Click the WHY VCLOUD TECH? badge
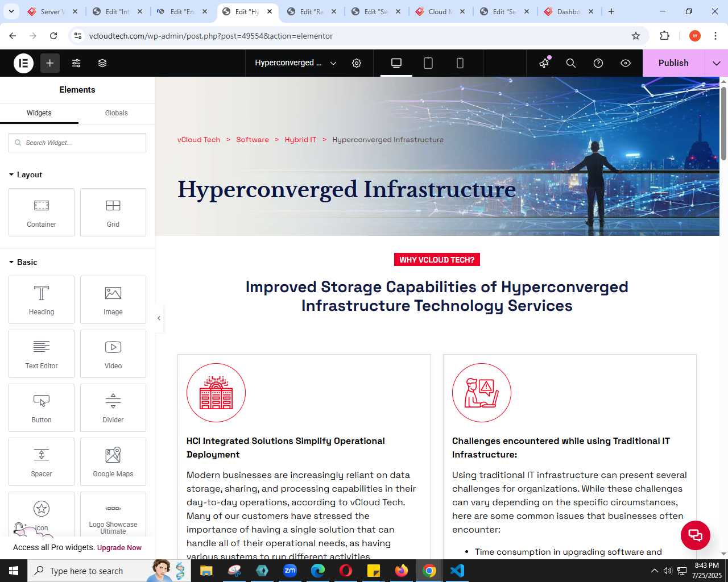728x582 pixels. tap(437, 260)
